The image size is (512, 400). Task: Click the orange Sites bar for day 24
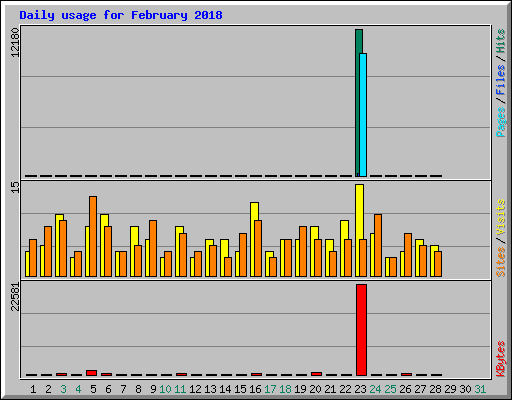pyautogui.click(x=378, y=245)
